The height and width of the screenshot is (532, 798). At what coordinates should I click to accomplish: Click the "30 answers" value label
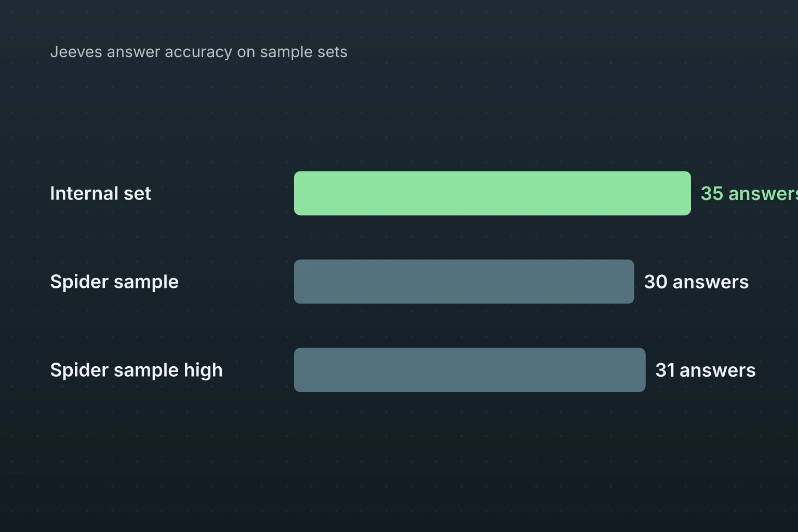point(696,282)
